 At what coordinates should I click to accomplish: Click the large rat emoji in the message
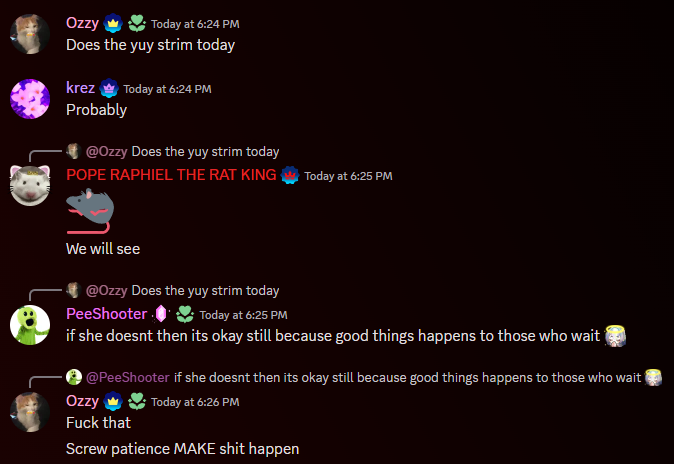[90, 211]
